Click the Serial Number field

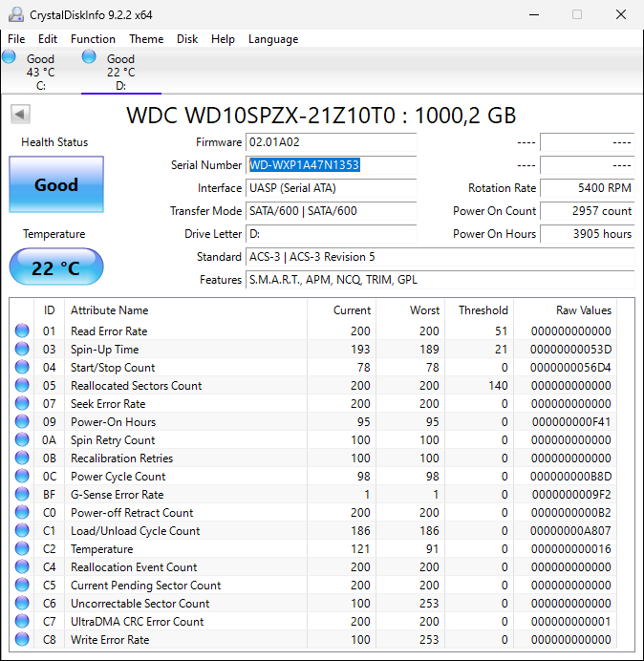pos(331,165)
